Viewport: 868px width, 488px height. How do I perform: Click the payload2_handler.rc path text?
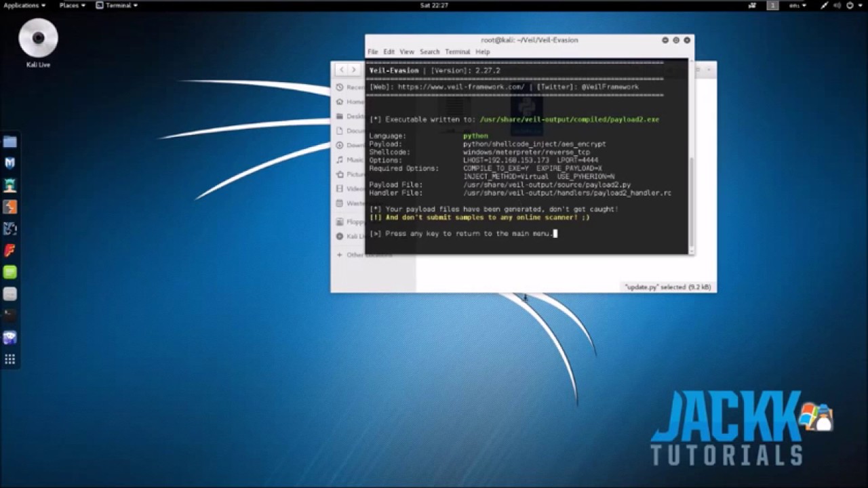567,193
